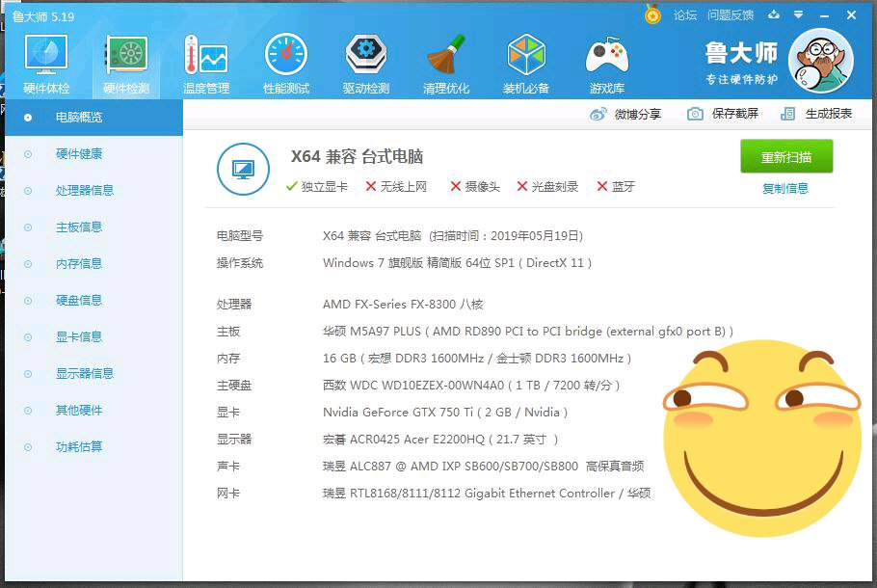
Task: Click the X64 兼容 台式电脑 heading
Action: [x=357, y=156]
